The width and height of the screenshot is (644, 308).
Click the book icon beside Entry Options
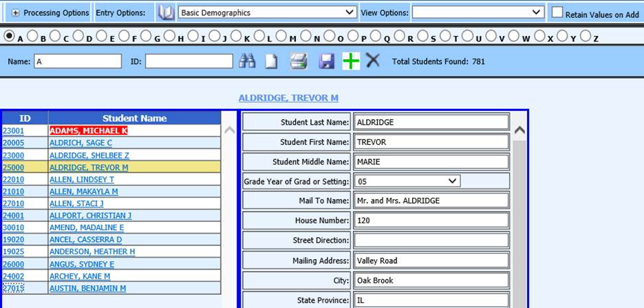(x=165, y=12)
